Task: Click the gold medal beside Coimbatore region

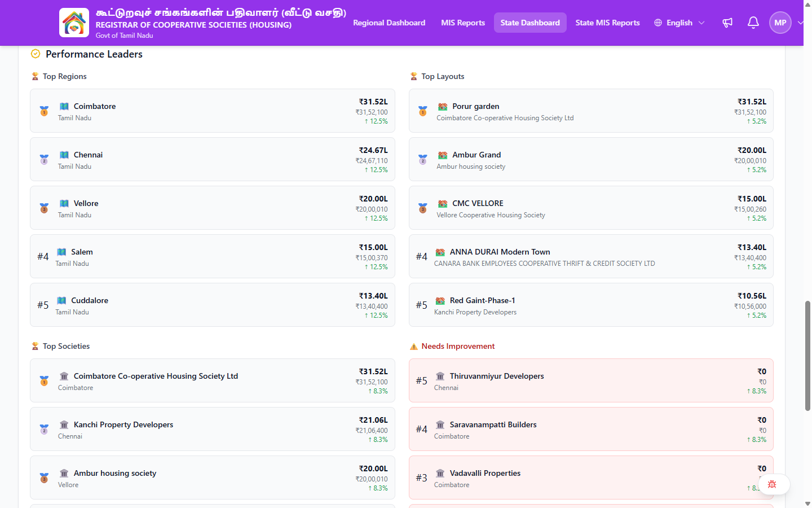Action: click(x=44, y=111)
